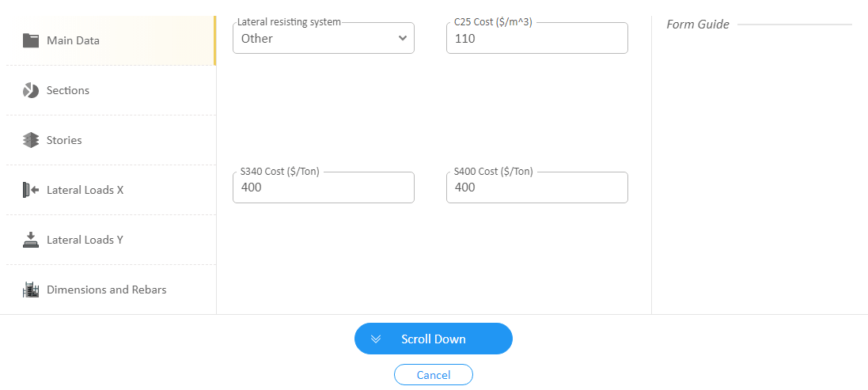Focus the C25 Cost input field
Viewport: 868px width, 390px height.
point(537,38)
